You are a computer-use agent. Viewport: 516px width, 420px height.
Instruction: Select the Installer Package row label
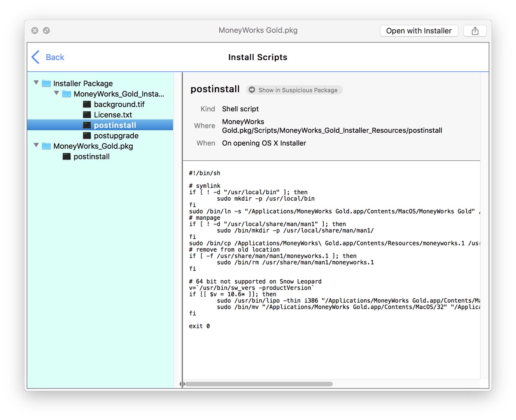pyautogui.click(x=83, y=83)
